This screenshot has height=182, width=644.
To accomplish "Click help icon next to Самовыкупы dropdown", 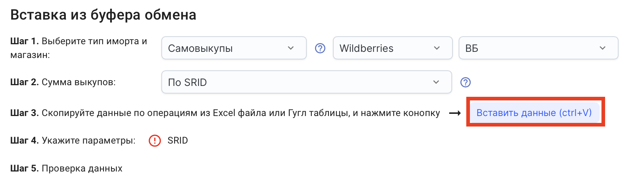I will (x=320, y=48).
